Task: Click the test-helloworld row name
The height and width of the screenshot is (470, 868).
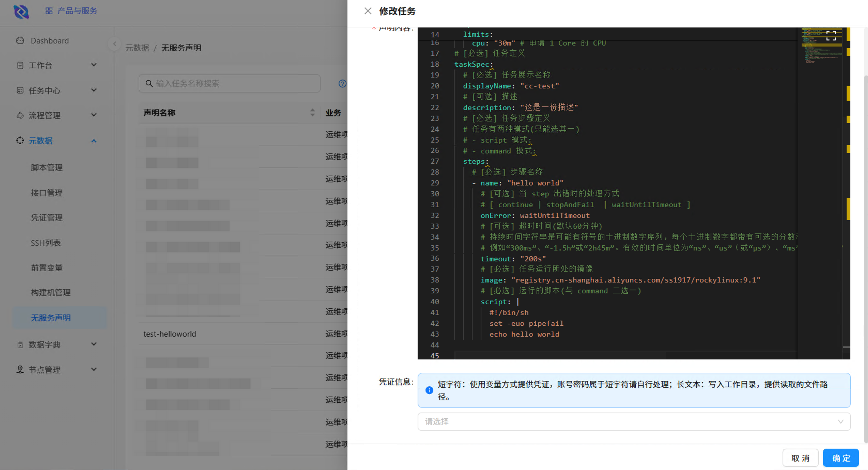Action: point(170,334)
